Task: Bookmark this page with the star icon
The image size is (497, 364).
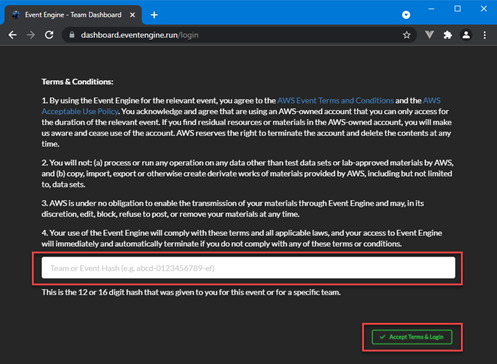Action: [x=406, y=35]
